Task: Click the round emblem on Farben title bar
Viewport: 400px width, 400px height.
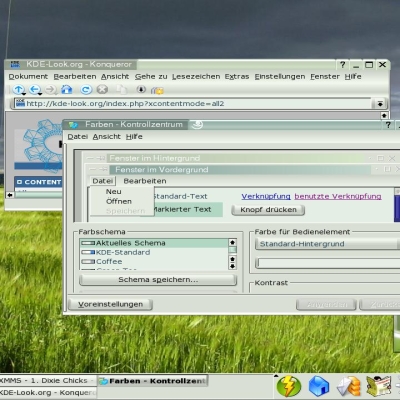Action: pos(197,125)
